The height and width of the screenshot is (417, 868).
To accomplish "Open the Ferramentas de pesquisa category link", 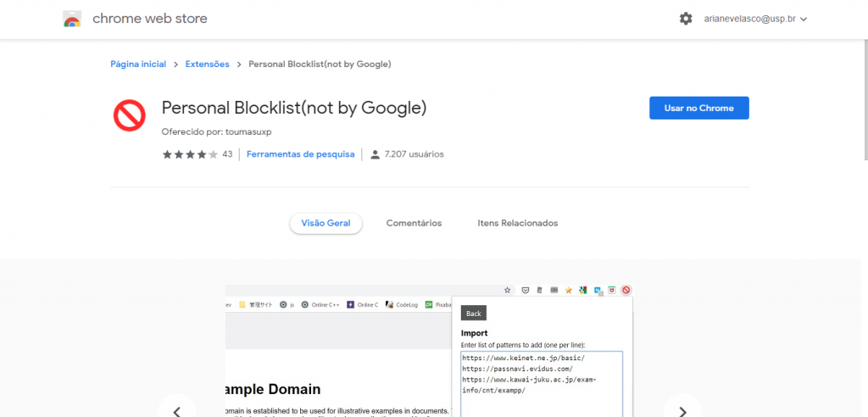I will coord(301,154).
